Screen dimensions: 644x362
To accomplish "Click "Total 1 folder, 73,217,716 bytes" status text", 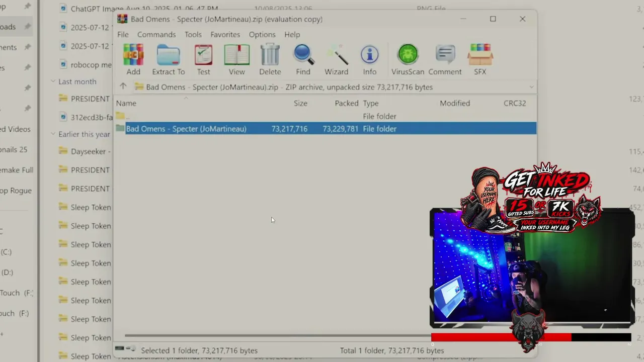I will [392, 350].
